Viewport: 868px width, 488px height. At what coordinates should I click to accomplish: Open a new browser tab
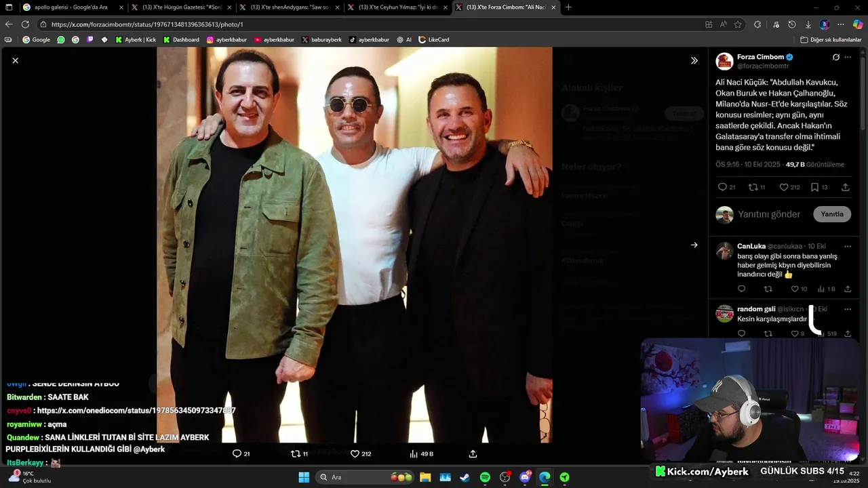pos(568,7)
